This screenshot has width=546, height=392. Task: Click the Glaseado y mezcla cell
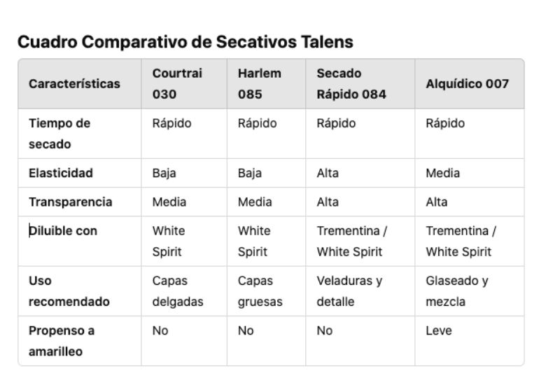coord(457,291)
